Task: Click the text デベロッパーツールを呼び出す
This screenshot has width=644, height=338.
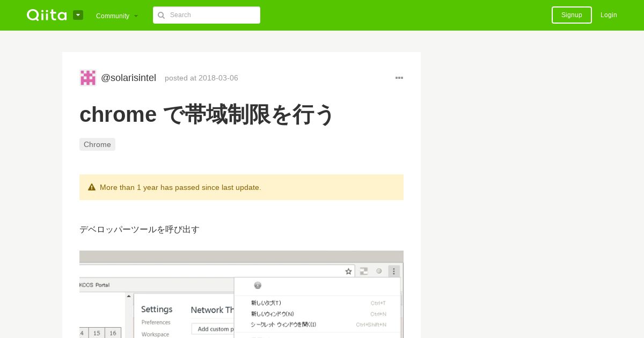Action: click(140, 230)
